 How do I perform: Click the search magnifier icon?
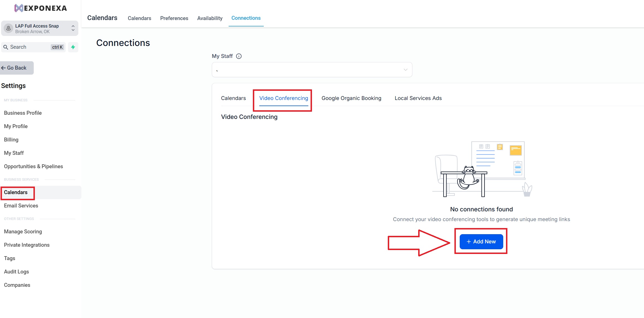pyautogui.click(x=6, y=47)
